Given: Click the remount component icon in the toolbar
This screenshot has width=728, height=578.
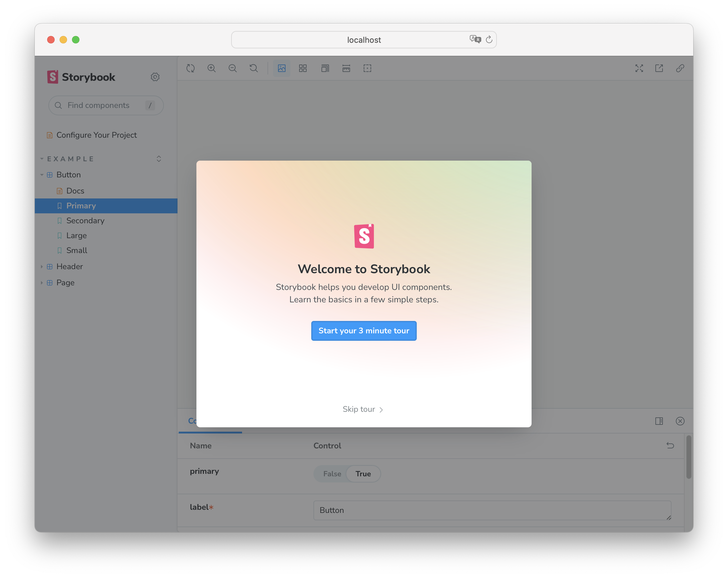Looking at the screenshot, I should (x=191, y=69).
